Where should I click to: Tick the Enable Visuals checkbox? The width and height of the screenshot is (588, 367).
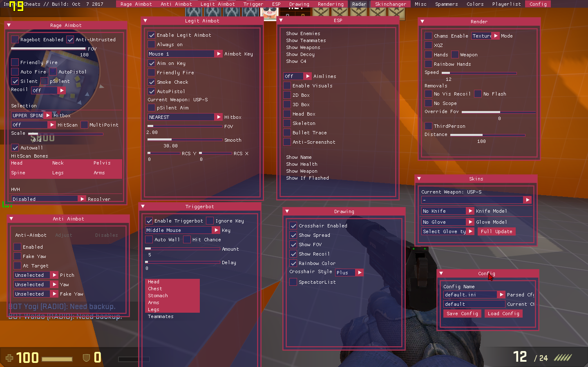tap(287, 85)
